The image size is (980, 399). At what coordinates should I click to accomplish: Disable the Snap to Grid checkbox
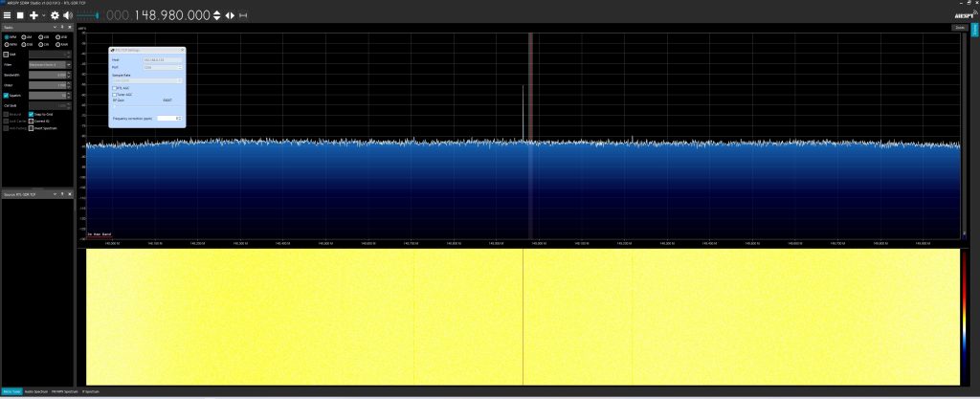click(x=31, y=114)
